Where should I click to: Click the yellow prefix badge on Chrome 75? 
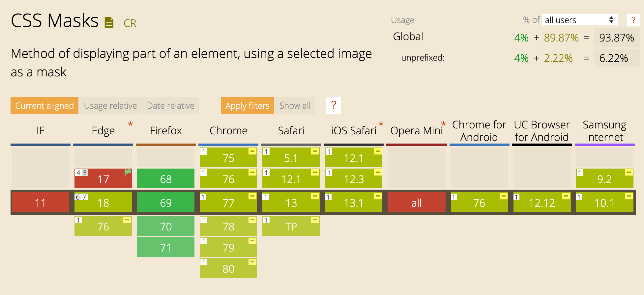click(x=252, y=151)
